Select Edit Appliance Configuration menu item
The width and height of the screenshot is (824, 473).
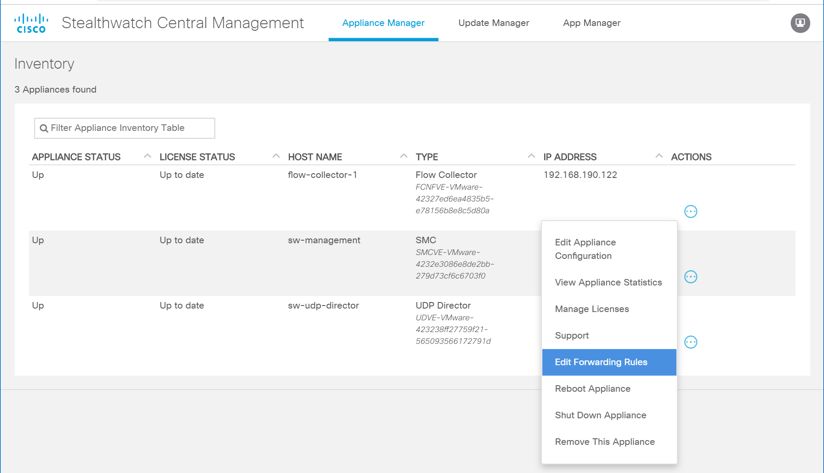click(x=586, y=249)
